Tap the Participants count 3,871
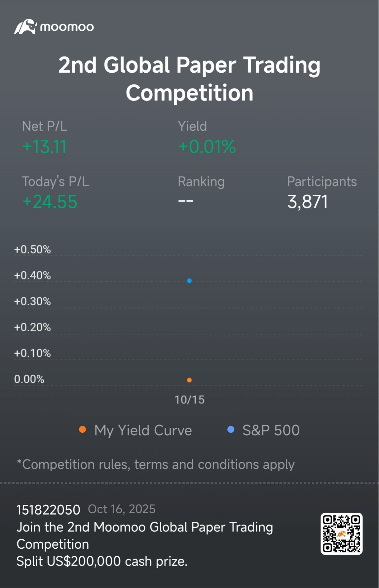The image size is (379, 588). coord(307,202)
